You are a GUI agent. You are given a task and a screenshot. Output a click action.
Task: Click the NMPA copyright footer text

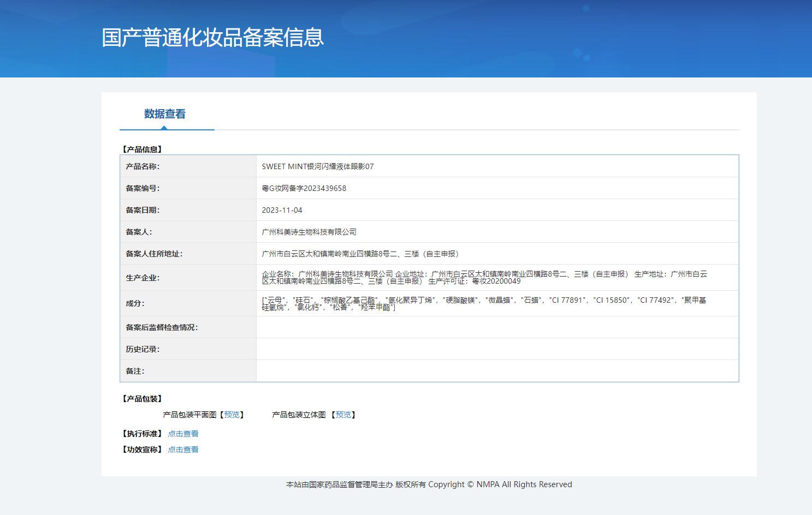pos(429,484)
